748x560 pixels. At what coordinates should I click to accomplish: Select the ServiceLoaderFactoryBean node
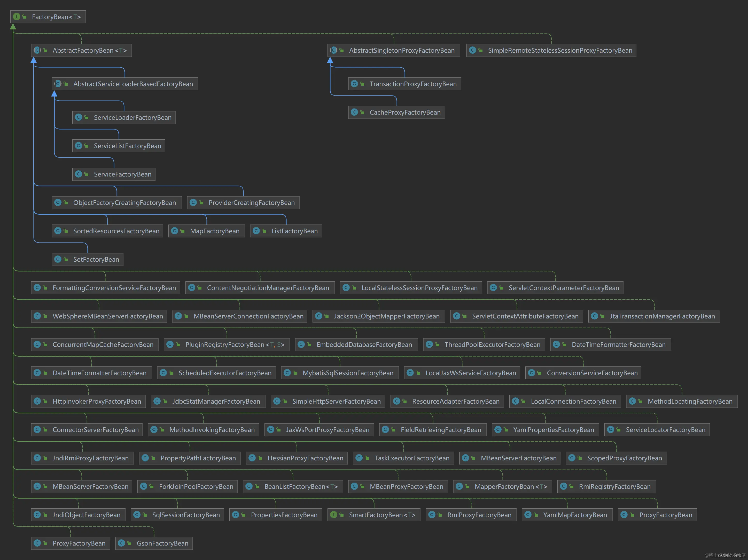tap(133, 118)
